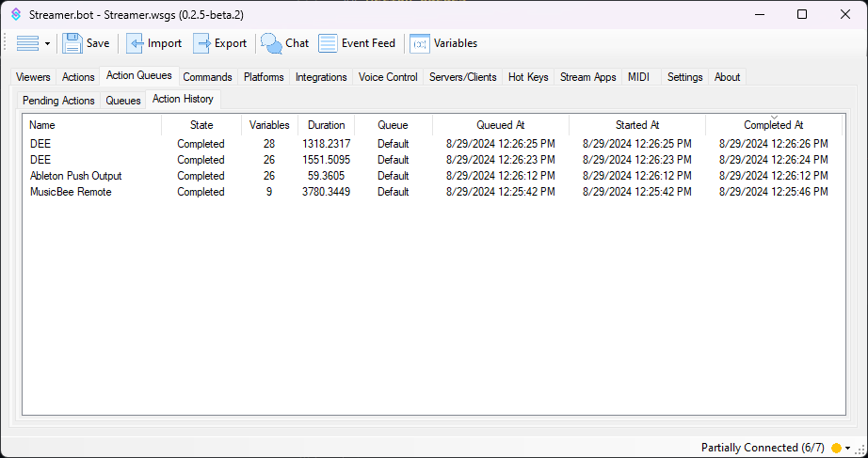Viewport: 868px width, 458px height.
Task: Expand the connection status dropdown arrow
Action: [848, 448]
